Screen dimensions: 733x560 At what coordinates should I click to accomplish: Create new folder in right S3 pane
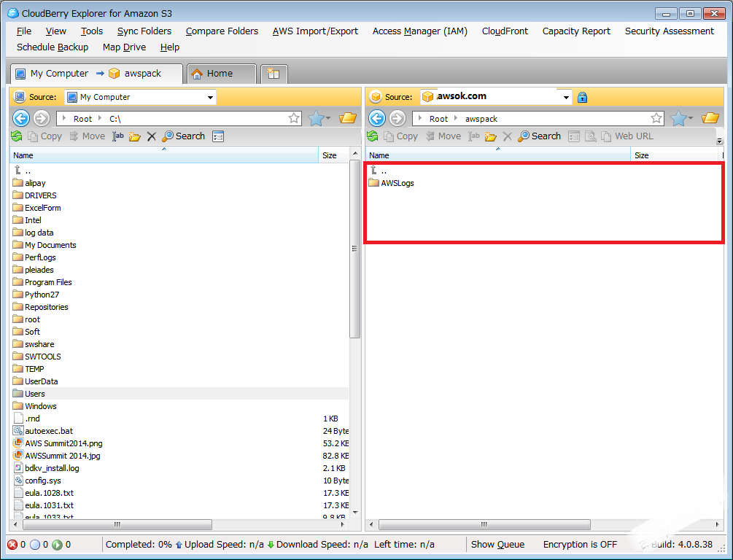pyautogui.click(x=490, y=136)
